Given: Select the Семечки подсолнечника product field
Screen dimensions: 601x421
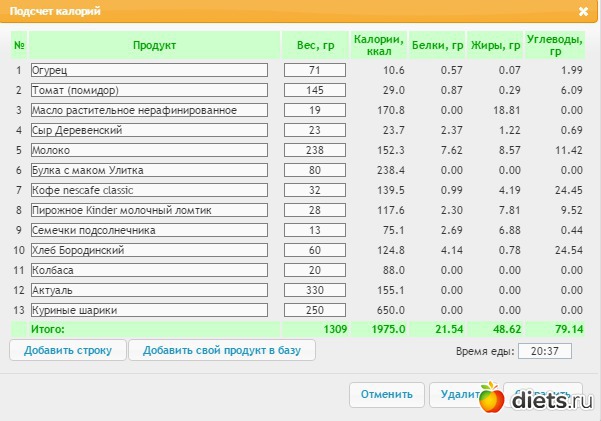Looking at the screenshot, I should tap(149, 230).
